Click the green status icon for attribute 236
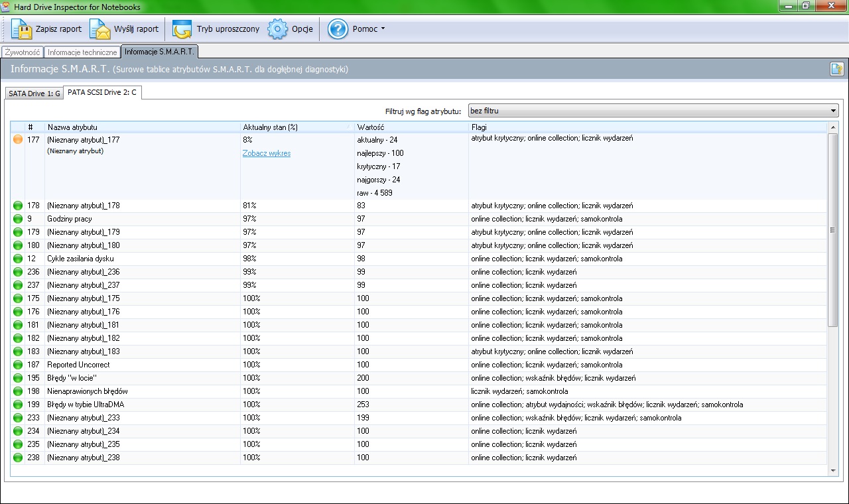The height and width of the screenshot is (504, 849). [18, 272]
